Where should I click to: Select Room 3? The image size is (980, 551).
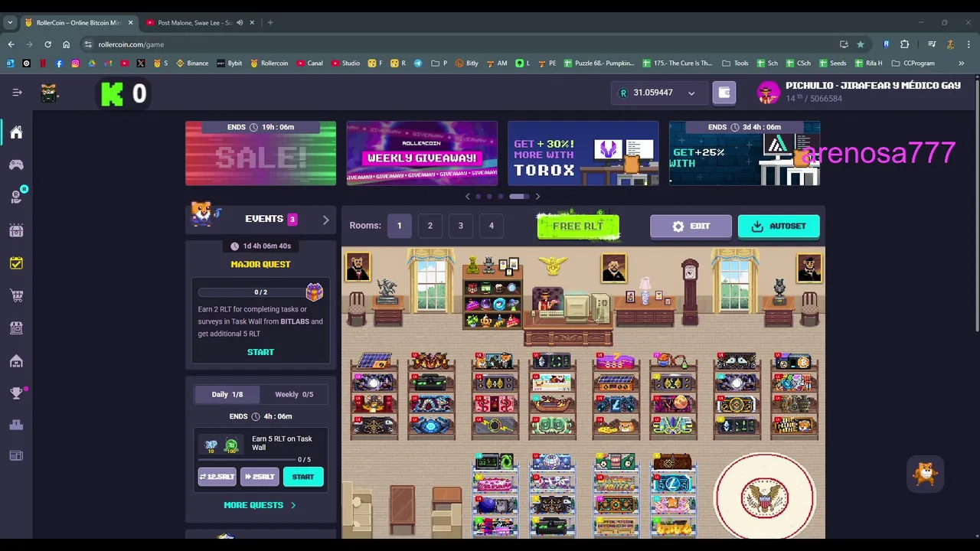tap(461, 226)
